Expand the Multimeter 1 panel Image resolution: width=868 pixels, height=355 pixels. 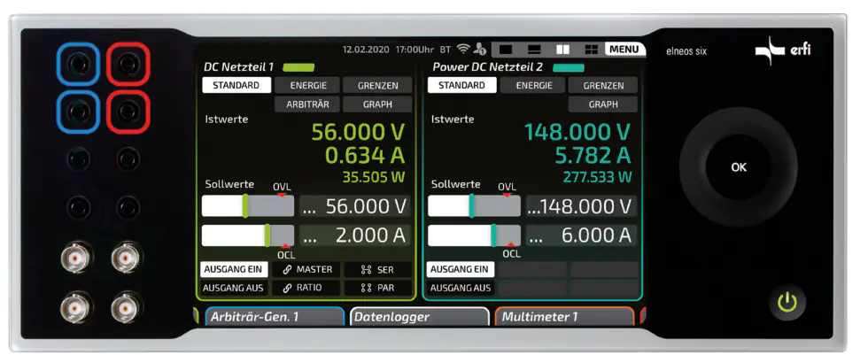coord(564,317)
